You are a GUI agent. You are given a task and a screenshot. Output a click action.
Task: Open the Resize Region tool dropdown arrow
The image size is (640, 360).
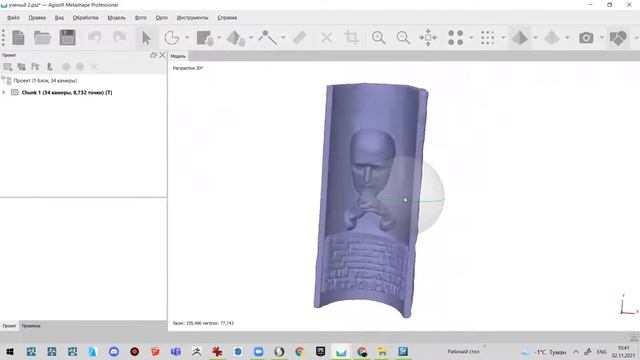219,38
